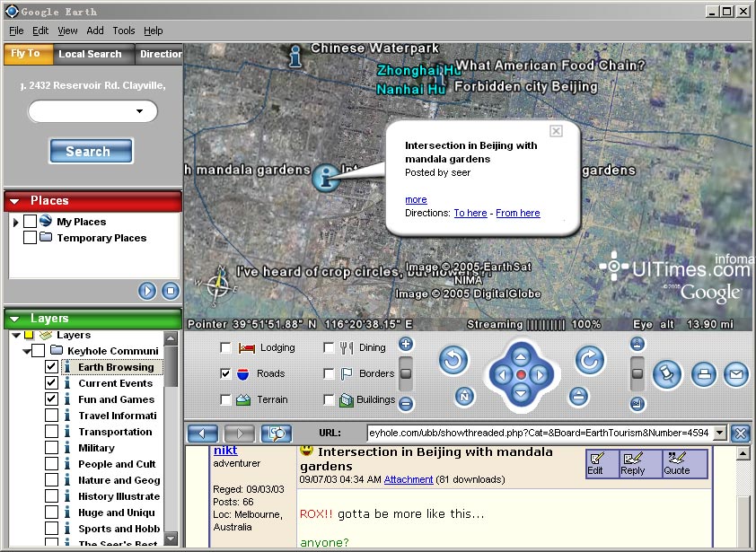Close the browser panel

click(x=741, y=433)
